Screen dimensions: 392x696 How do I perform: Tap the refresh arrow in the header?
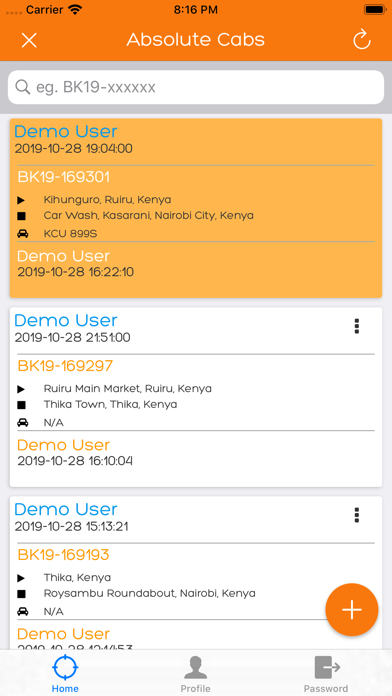362,40
